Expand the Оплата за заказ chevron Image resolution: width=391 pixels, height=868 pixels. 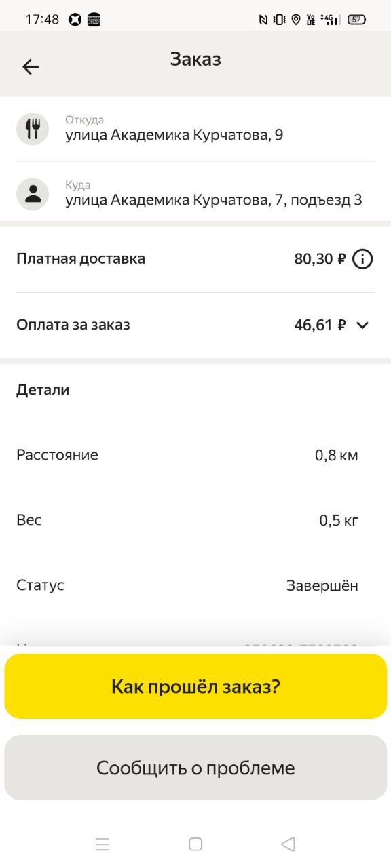pos(362,325)
